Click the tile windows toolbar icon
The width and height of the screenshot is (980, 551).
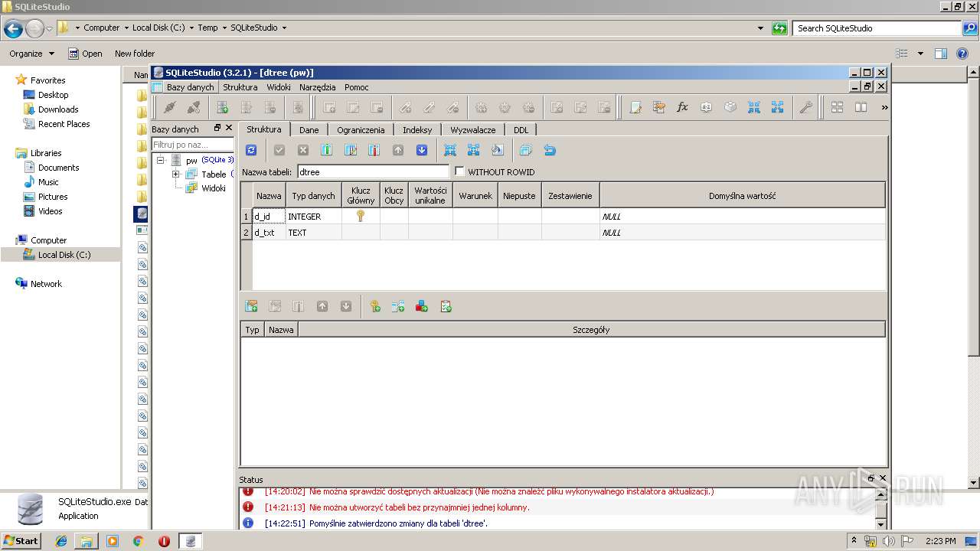pos(837,107)
